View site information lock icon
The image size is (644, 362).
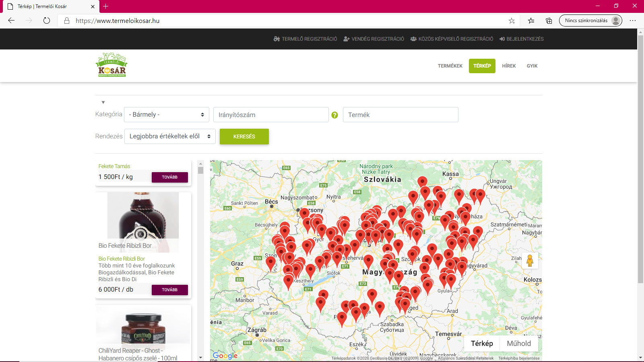[x=67, y=21]
